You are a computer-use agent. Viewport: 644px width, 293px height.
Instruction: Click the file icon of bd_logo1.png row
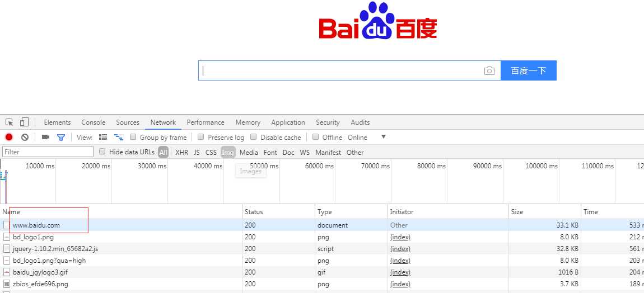pos(7,237)
